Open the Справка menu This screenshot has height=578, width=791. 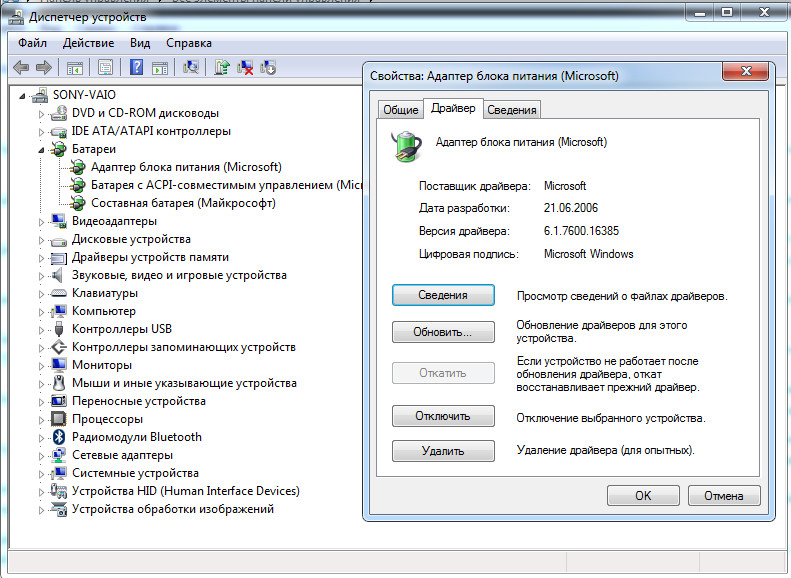coord(189,43)
